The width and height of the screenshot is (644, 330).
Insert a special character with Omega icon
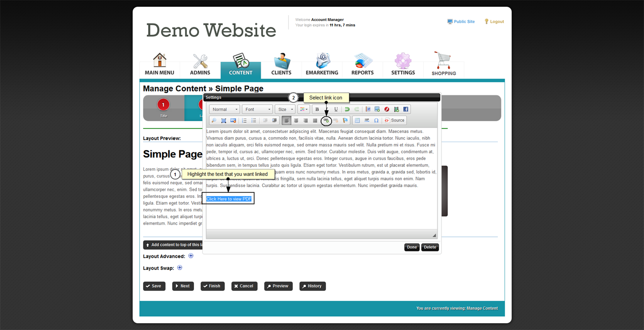click(x=376, y=121)
